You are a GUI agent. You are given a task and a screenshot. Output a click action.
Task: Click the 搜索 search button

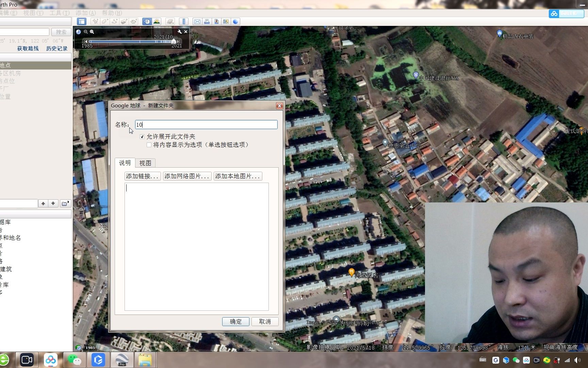pyautogui.click(x=61, y=32)
